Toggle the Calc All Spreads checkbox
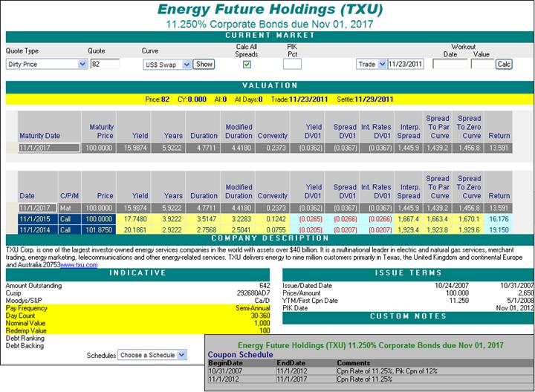Image resolution: width=535 pixels, height=392 pixels. (x=247, y=64)
